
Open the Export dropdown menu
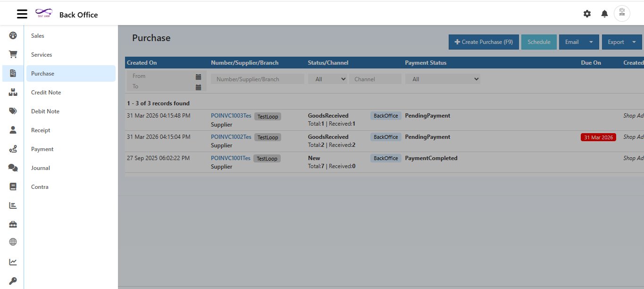pos(621,42)
